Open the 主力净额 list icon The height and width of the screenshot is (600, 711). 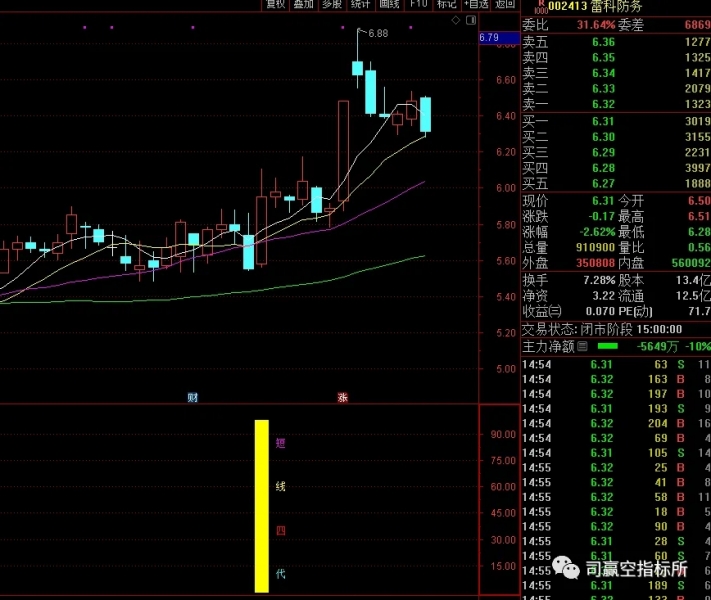coord(583,346)
